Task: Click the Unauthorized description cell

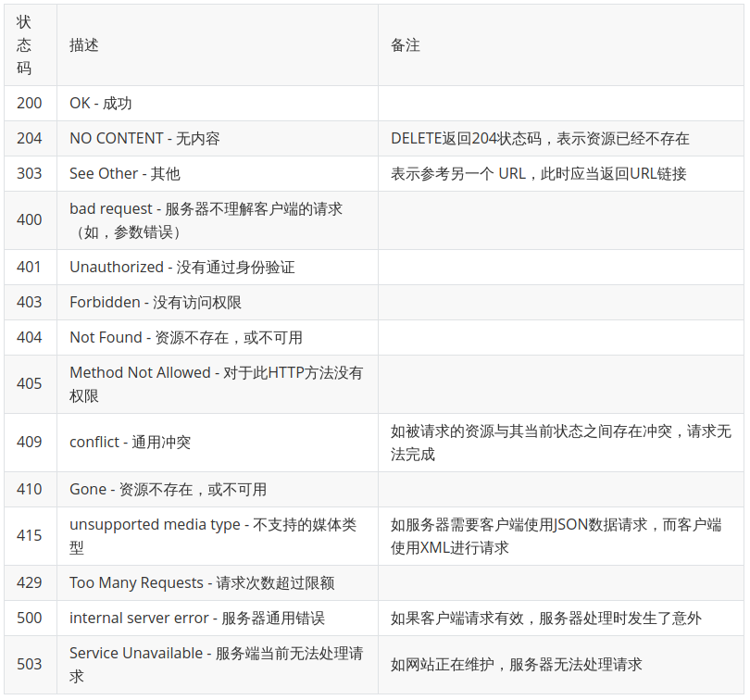Action: 181,268
